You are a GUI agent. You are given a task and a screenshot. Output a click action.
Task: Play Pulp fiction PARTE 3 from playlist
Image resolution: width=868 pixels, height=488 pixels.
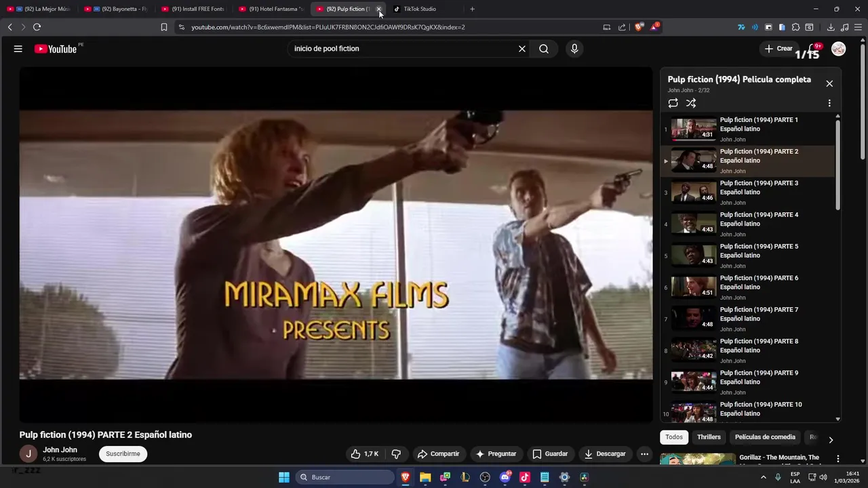click(748, 192)
